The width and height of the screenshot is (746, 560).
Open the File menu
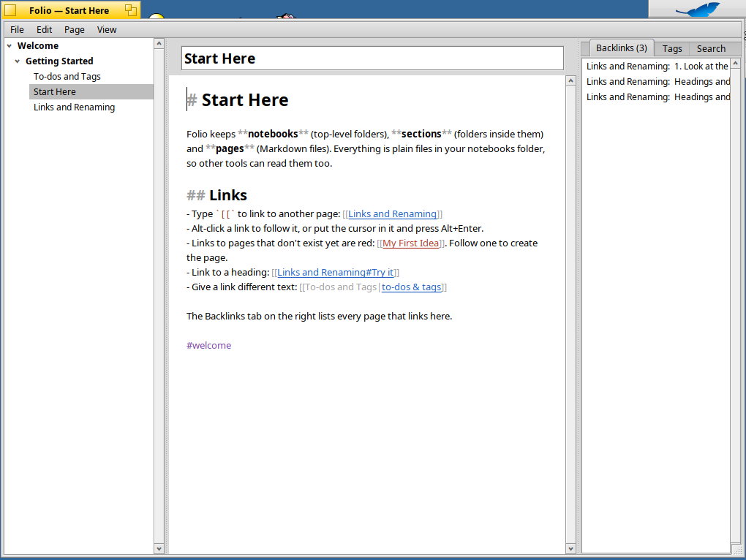pos(17,29)
